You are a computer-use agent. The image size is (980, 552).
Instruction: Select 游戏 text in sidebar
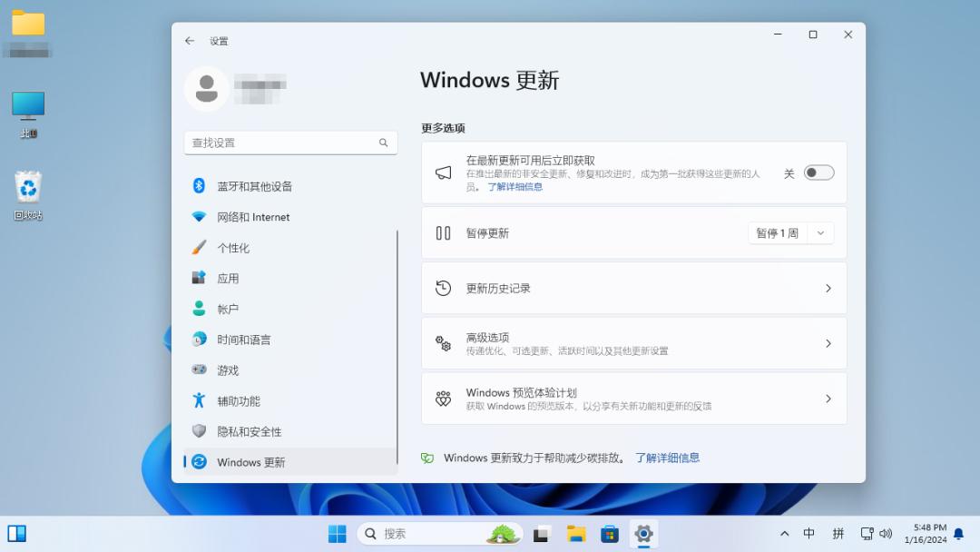[228, 370]
